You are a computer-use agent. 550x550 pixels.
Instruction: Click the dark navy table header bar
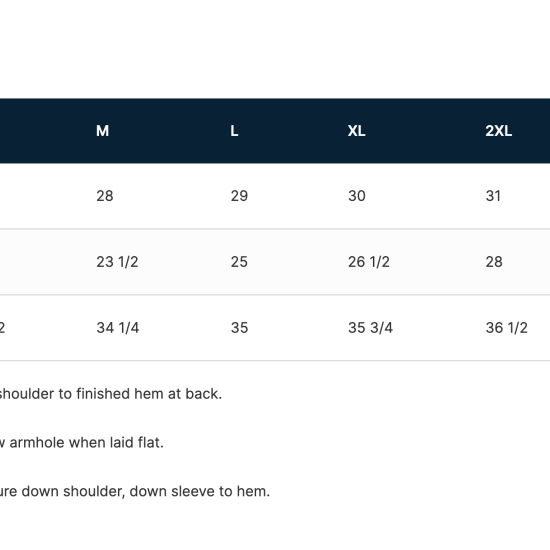coord(275,131)
